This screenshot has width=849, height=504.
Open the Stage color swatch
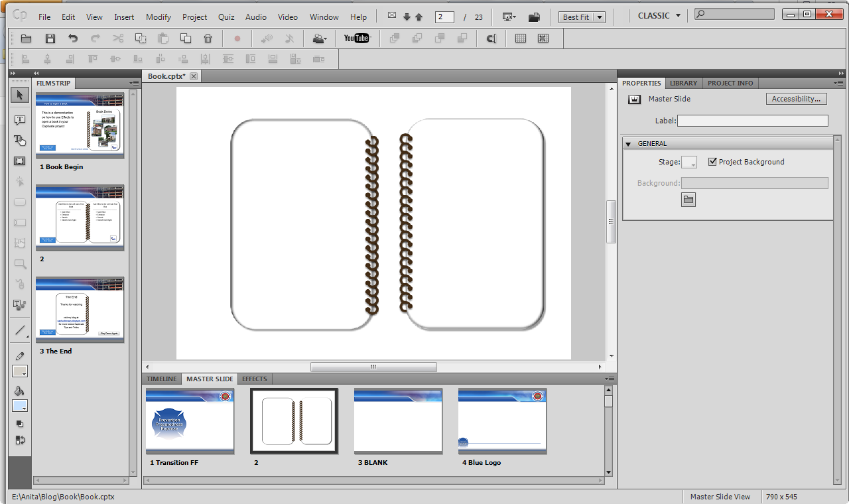point(689,162)
